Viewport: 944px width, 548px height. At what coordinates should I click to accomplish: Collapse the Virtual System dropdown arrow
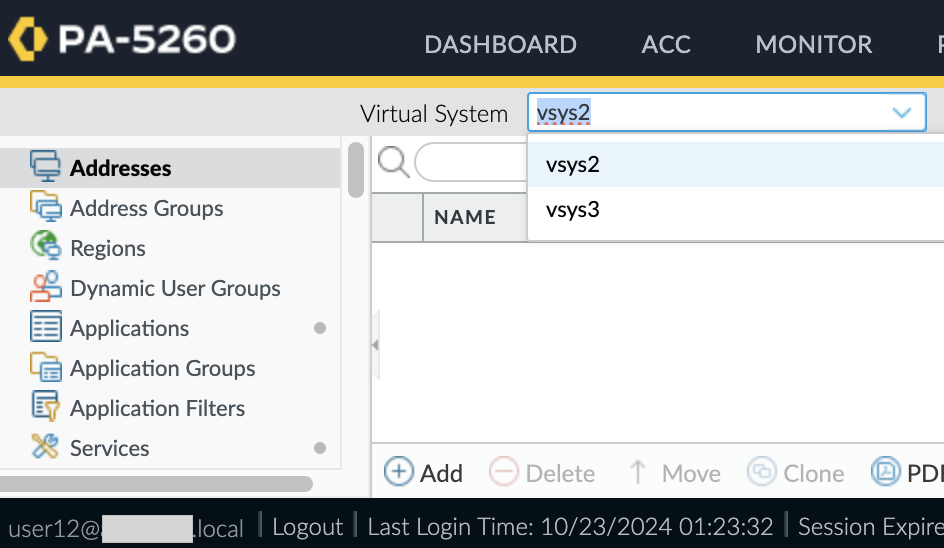coord(901,113)
